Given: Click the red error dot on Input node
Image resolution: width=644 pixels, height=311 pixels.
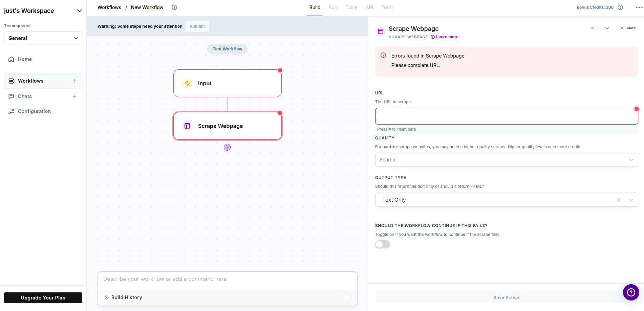Looking at the screenshot, I should tap(280, 70).
